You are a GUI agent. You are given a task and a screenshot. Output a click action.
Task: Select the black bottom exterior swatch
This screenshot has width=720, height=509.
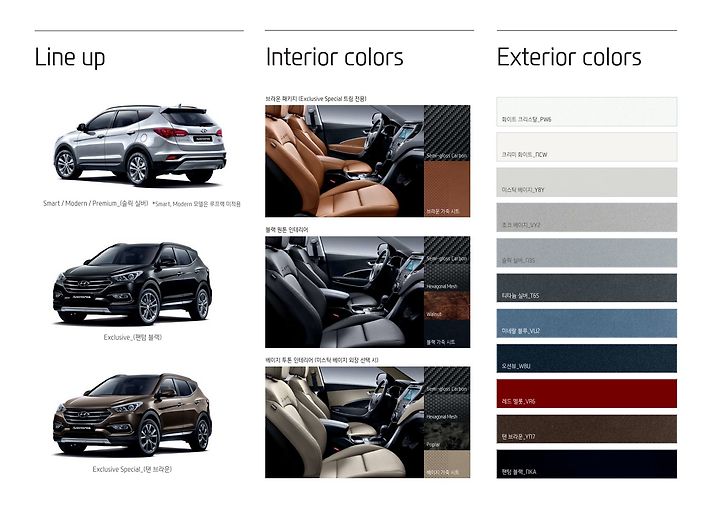click(x=586, y=464)
